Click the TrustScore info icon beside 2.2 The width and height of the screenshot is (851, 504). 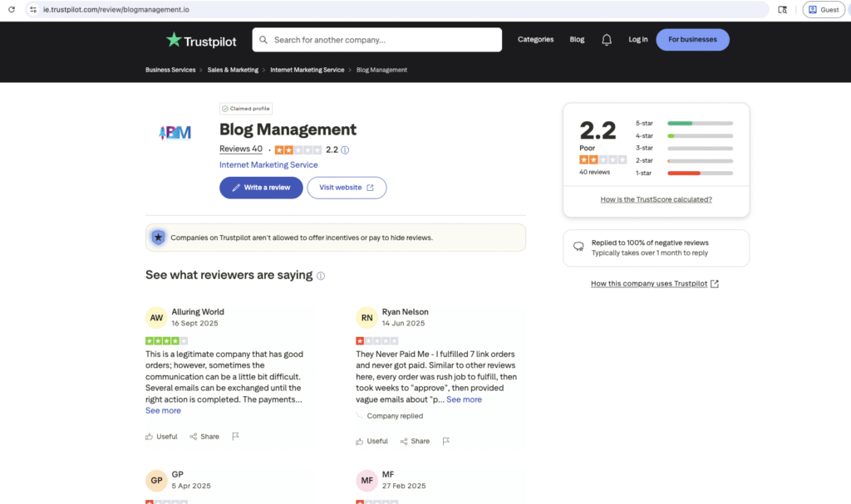(345, 150)
